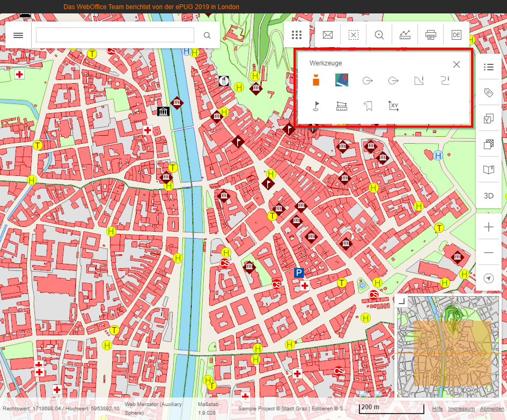Click into the map search field

point(115,35)
